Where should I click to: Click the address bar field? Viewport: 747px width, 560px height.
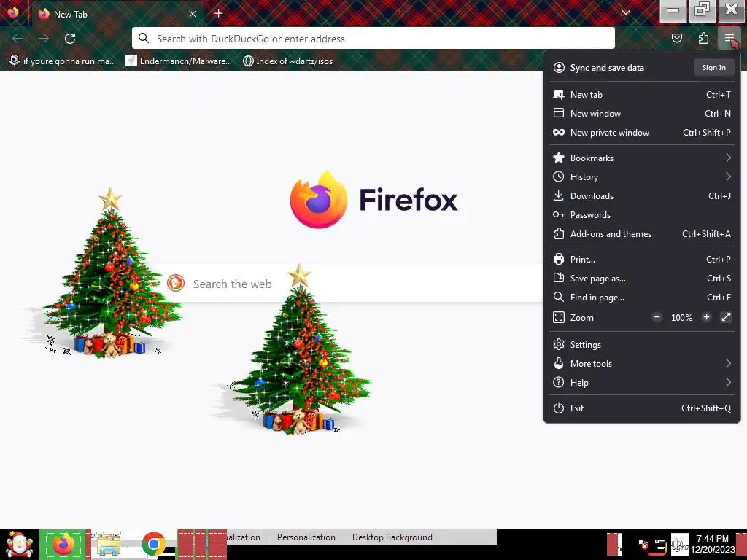click(373, 39)
